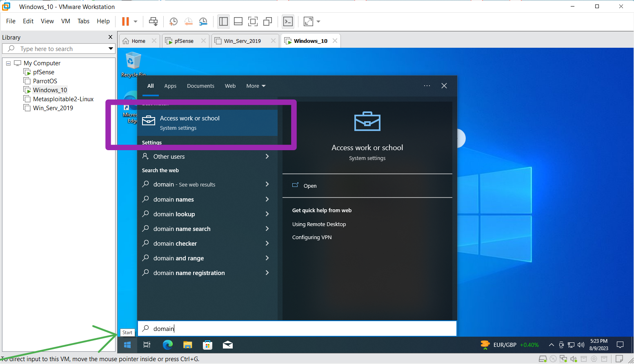Click the 'domain - See web results' suggestion
This screenshot has width=634, height=364.
[207, 184]
